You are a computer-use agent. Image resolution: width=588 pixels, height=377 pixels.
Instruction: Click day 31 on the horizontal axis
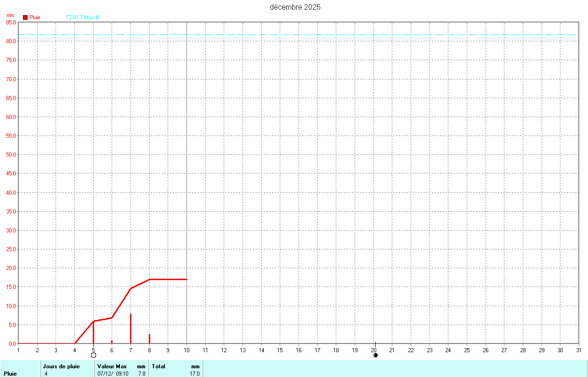(x=578, y=350)
